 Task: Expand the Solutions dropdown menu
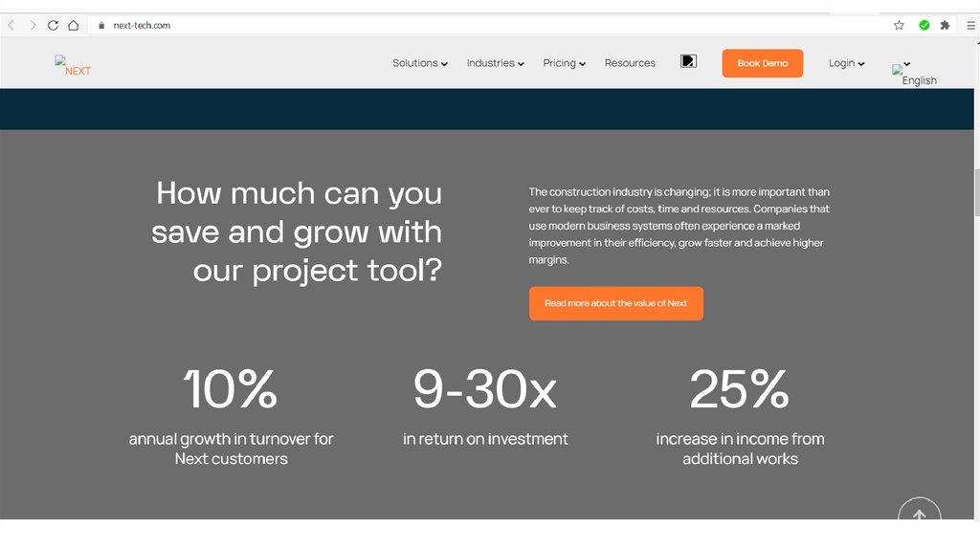420,63
